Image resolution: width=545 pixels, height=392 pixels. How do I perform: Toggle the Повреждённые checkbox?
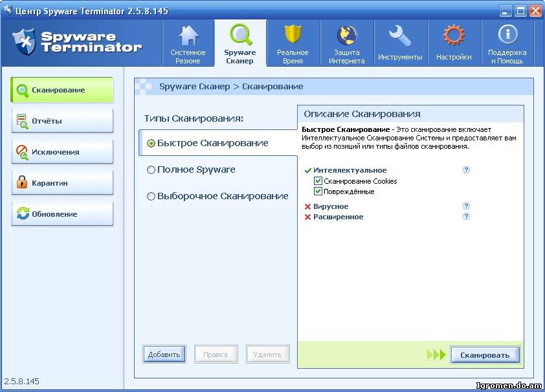tap(318, 191)
